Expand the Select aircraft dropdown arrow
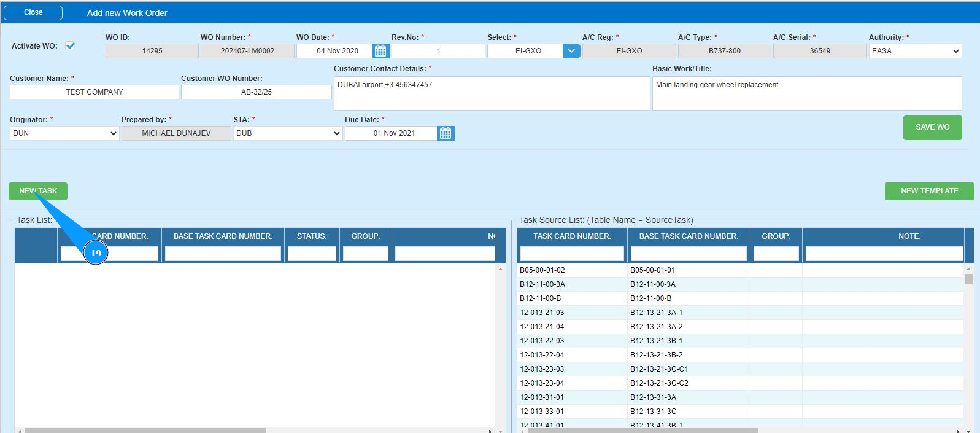 click(571, 51)
